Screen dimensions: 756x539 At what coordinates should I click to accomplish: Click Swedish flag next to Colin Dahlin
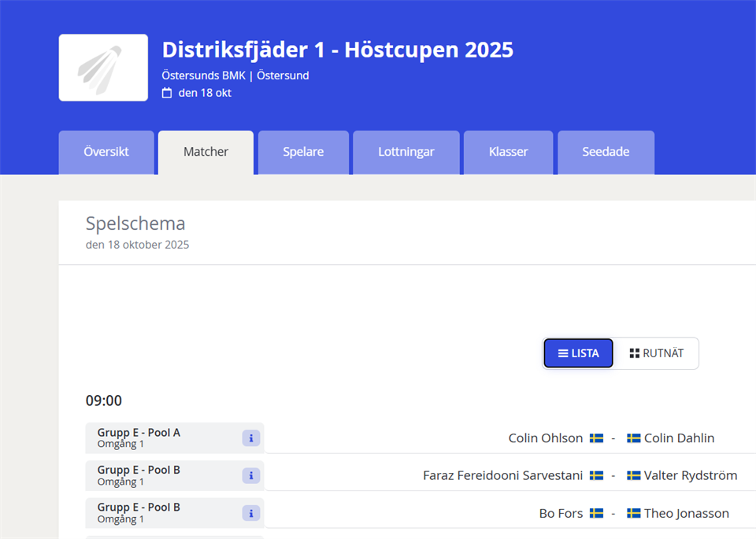(x=633, y=438)
